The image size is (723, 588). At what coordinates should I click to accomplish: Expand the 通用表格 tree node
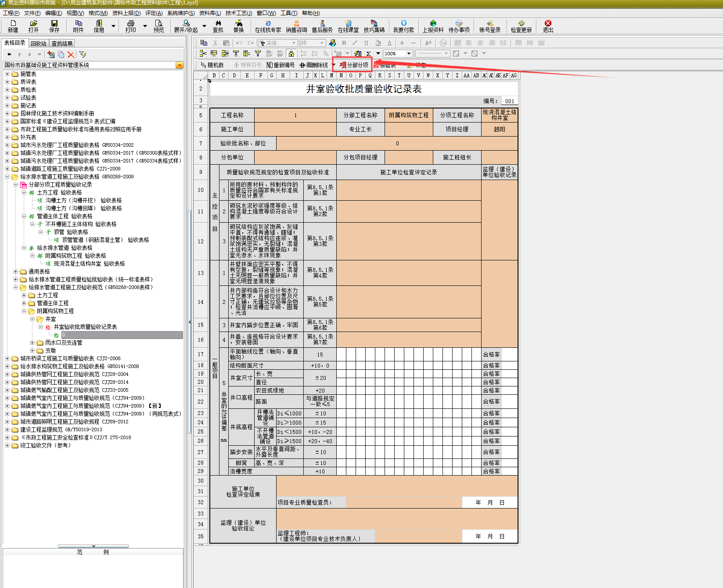(x=15, y=271)
